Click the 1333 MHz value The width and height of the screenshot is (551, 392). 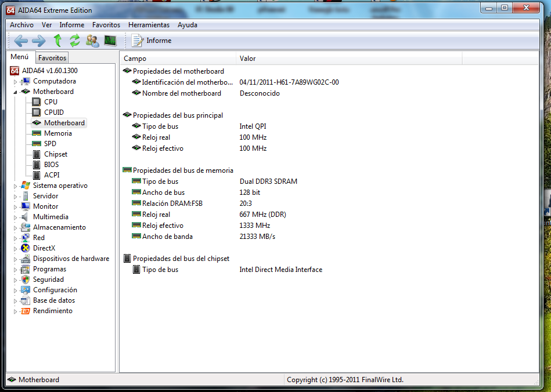[255, 226]
